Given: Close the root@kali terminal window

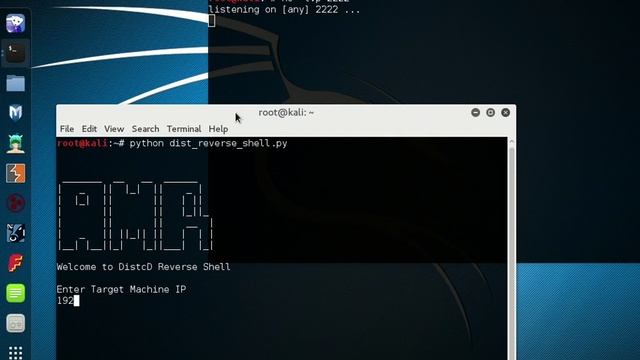Looking at the screenshot, I should pyautogui.click(x=505, y=112).
